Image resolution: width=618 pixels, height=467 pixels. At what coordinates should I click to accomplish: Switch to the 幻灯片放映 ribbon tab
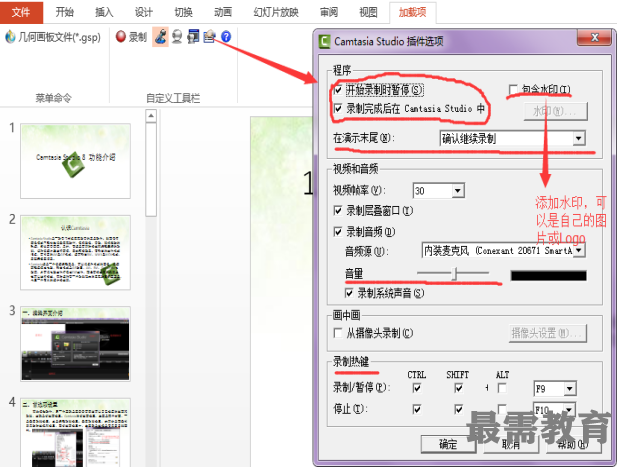pyautogui.click(x=276, y=12)
